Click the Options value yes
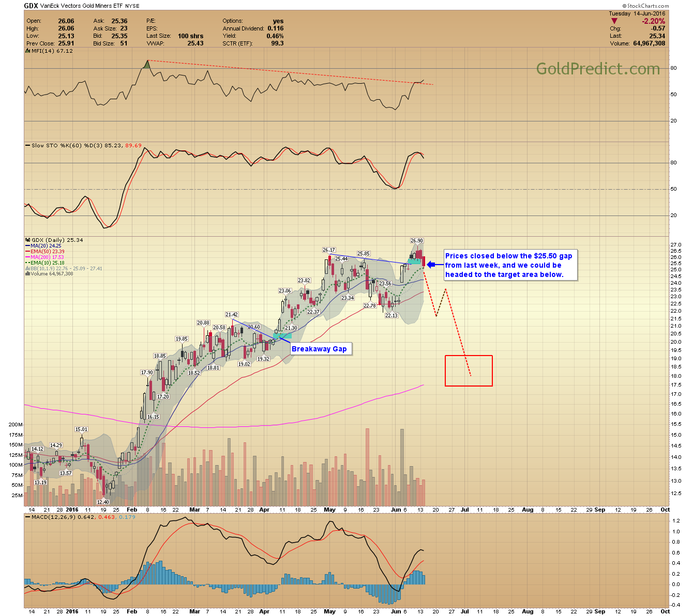 [278, 21]
